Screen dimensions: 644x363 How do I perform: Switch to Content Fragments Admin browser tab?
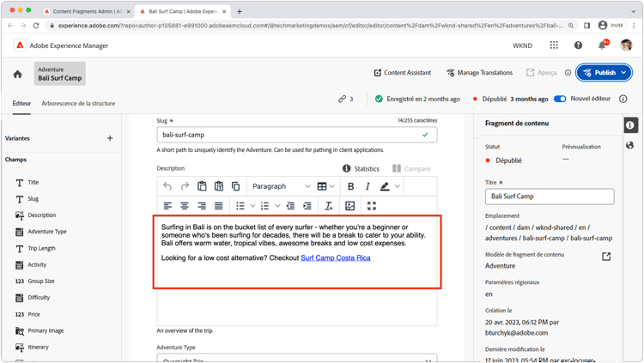click(x=87, y=11)
